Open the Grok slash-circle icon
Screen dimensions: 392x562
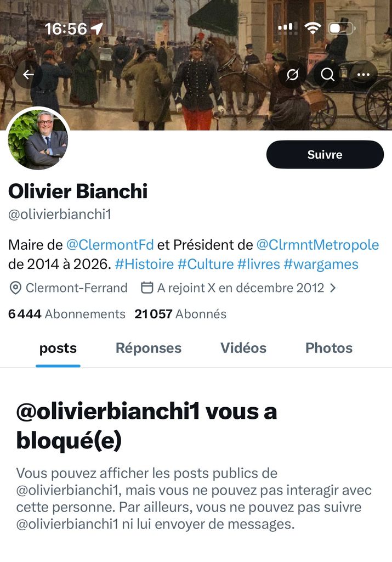click(292, 75)
